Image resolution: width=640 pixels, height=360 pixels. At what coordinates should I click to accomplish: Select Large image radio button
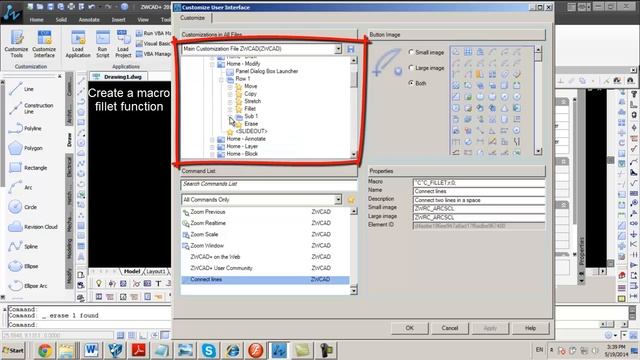(411, 68)
